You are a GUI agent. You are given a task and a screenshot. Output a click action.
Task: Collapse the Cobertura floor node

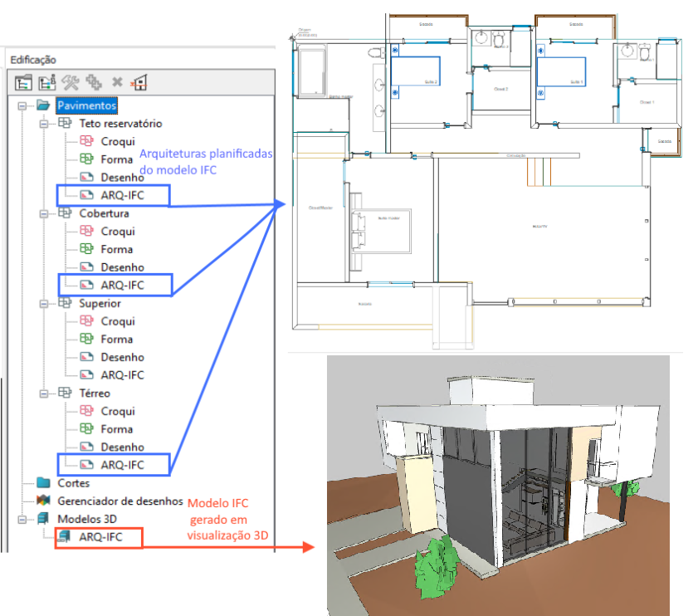tap(43, 213)
